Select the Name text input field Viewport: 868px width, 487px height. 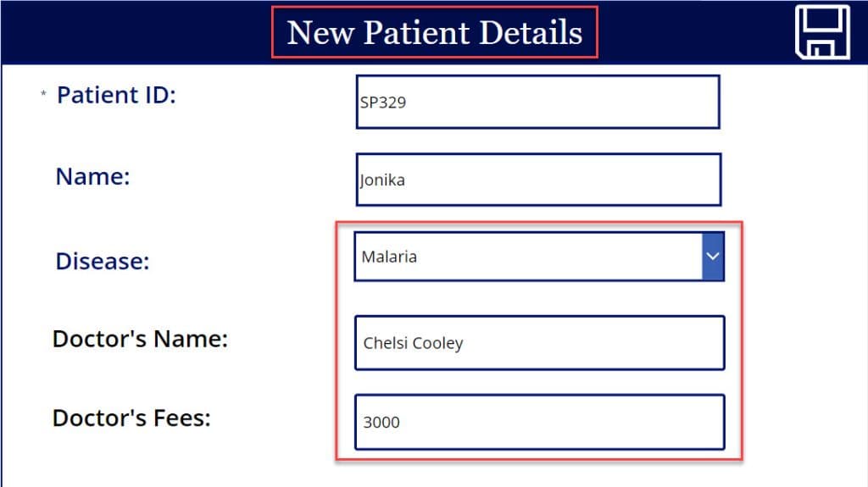click(x=538, y=180)
